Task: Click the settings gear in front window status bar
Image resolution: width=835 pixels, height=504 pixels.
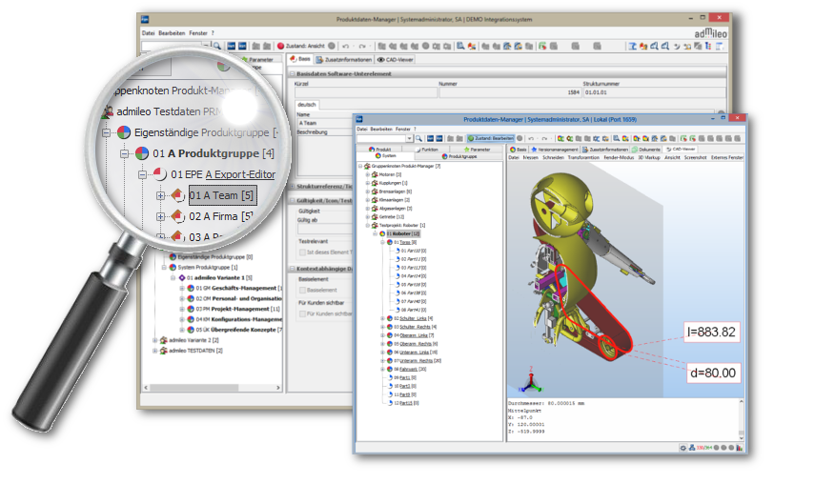Action: tap(683, 448)
